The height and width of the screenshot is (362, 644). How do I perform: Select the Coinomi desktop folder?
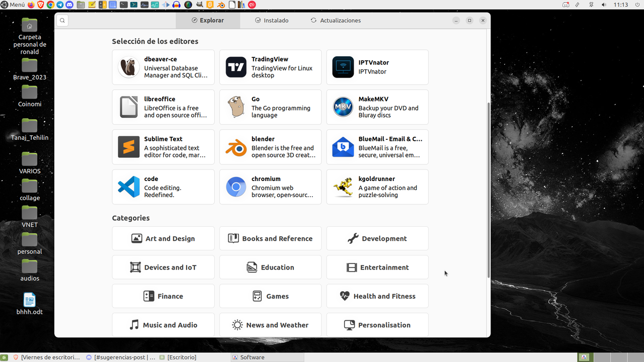30,97
